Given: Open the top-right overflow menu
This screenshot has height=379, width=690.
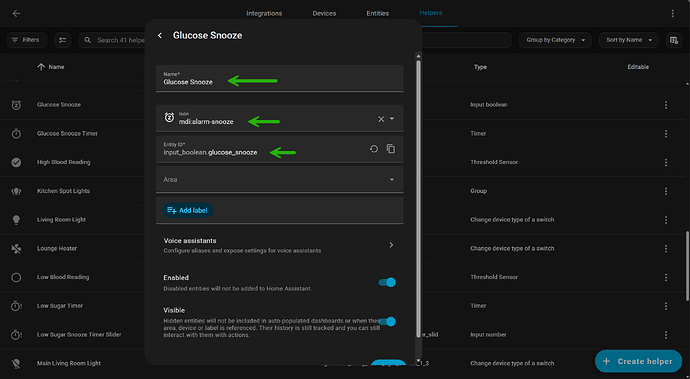Looking at the screenshot, I should pyautogui.click(x=672, y=14).
